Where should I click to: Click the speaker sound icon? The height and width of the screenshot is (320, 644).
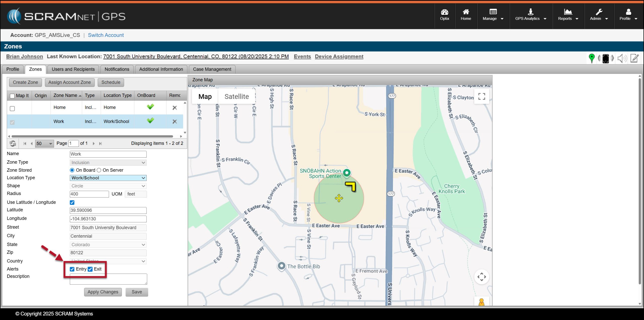(x=622, y=58)
